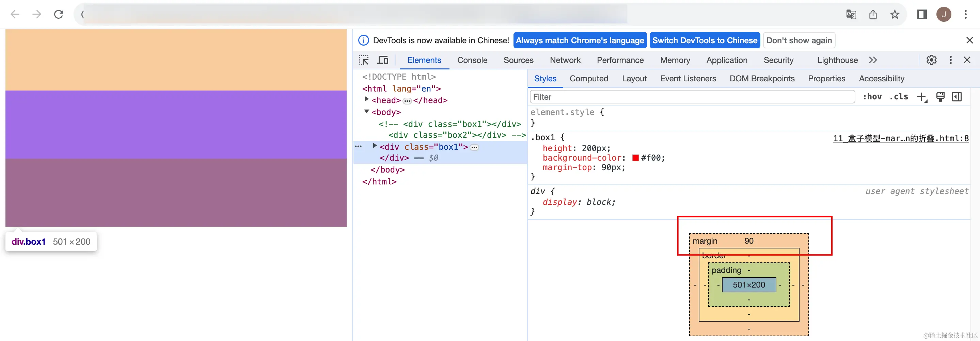980x341 pixels.
Task: Open the Chrome three-dot menu
Action: (965, 14)
